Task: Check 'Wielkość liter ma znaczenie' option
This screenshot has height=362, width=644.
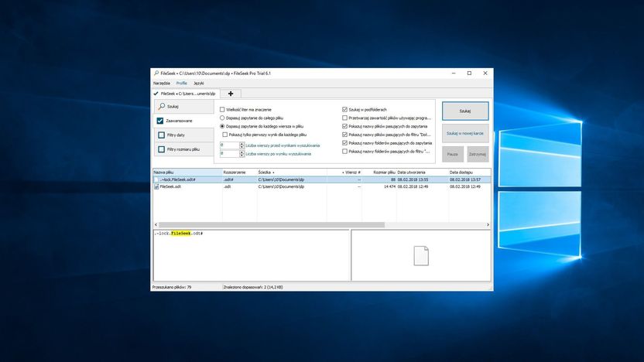Action: [x=222, y=110]
